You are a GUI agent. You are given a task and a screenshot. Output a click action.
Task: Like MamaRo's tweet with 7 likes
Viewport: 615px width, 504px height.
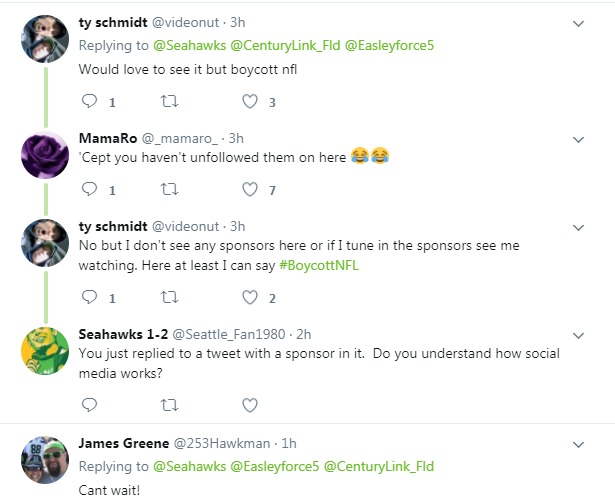tap(250, 189)
